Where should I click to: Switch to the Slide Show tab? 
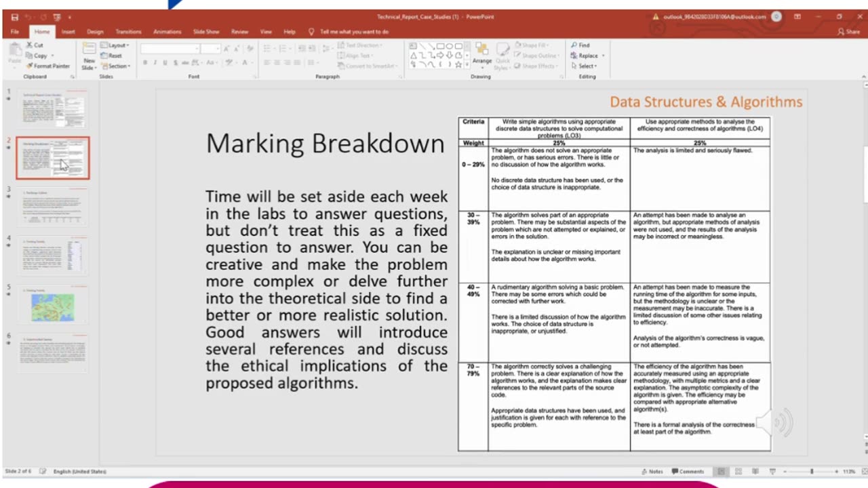[x=206, y=32]
